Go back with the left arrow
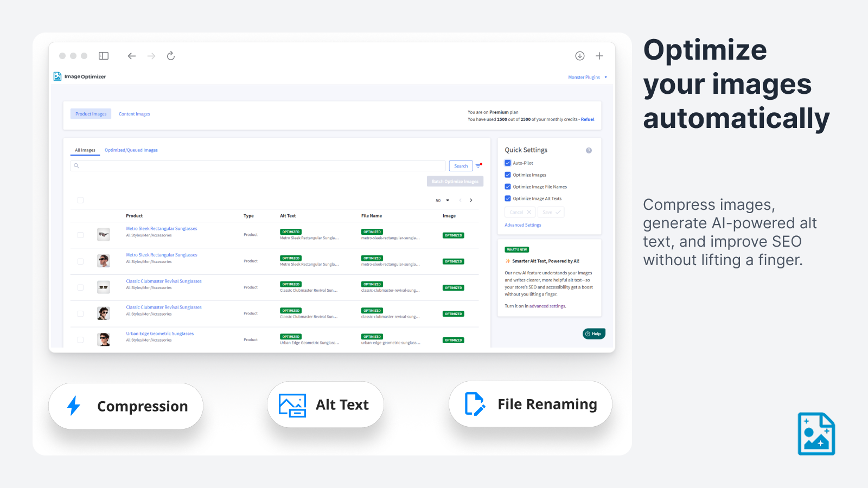Viewport: 868px width, 488px height. point(132,56)
